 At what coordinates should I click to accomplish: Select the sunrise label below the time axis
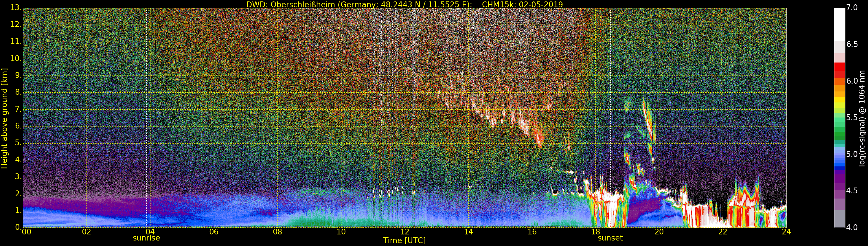click(x=146, y=238)
